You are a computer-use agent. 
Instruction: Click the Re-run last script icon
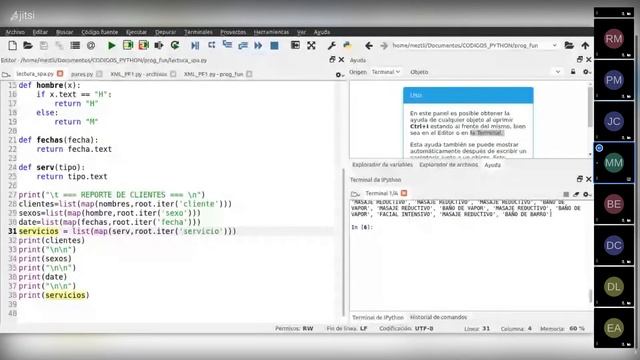click(x=175, y=45)
